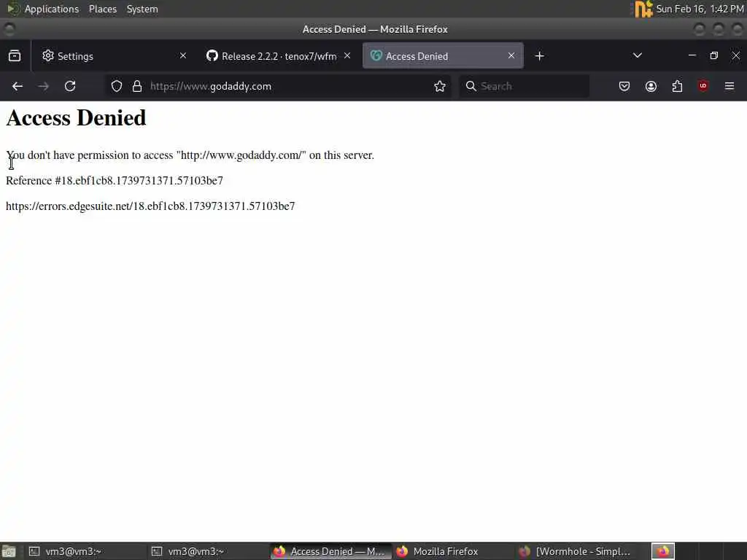Click the show desktop taskbar icon

(9, 551)
